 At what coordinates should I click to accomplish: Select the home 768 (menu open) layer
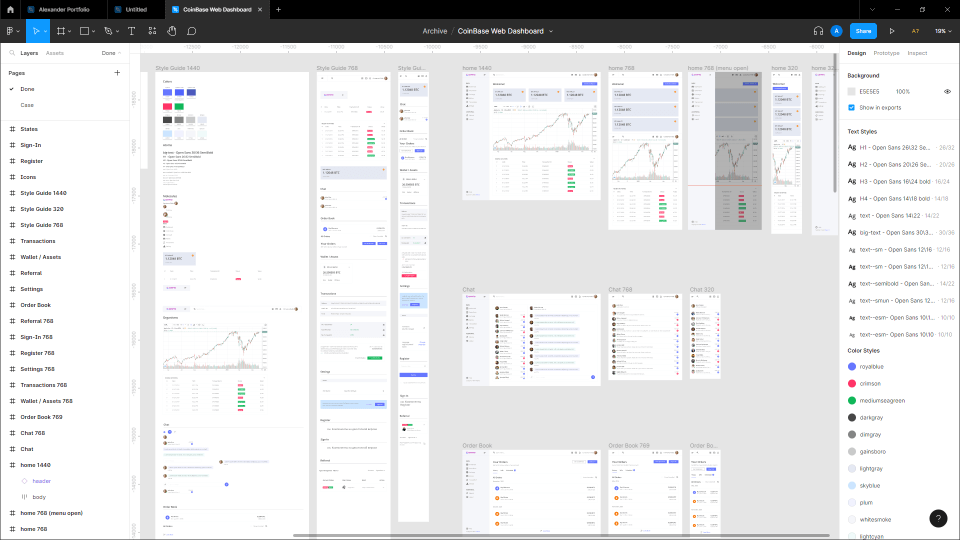coord(51,513)
